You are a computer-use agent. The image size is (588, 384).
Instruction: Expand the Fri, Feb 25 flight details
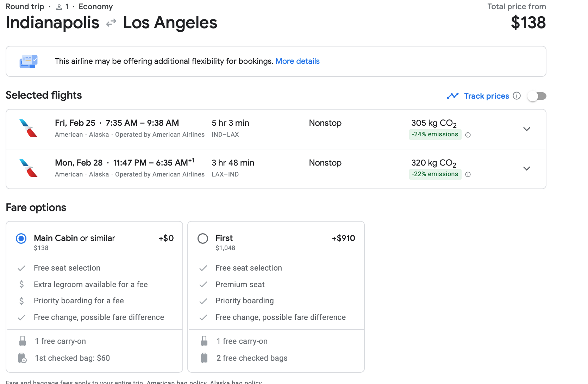(x=526, y=129)
